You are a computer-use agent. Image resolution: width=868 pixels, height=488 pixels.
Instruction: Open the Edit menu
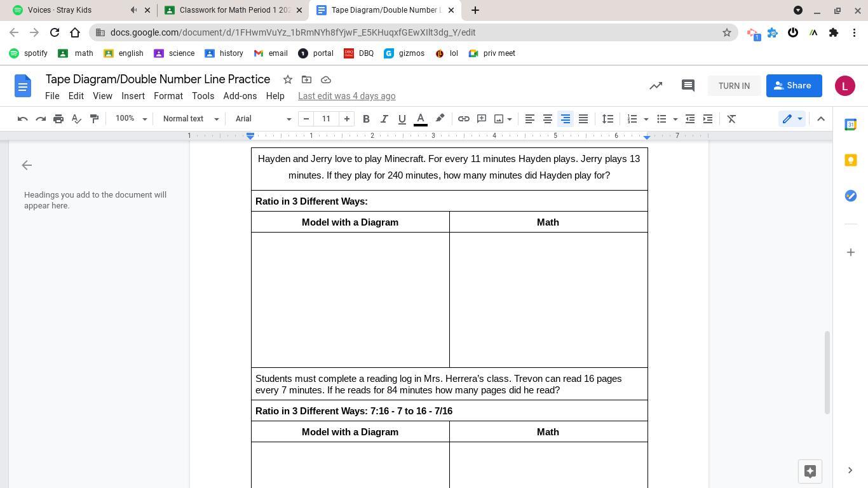[76, 96]
